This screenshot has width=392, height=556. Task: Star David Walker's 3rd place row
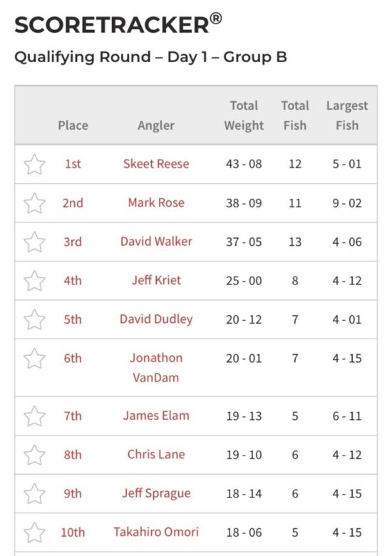[x=34, y=242]
